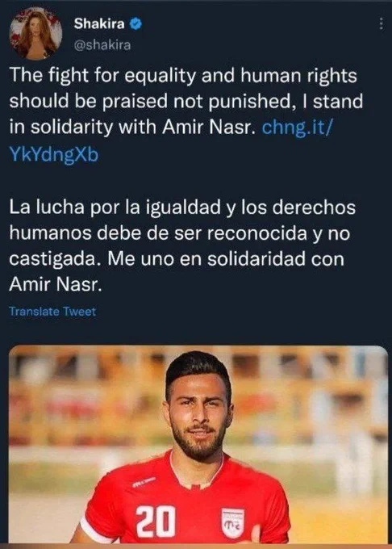Screen dimensions: 392x549
Task: Click the closing Amir Nasr. line in Spanish text
Action: [x=56, y=285]
